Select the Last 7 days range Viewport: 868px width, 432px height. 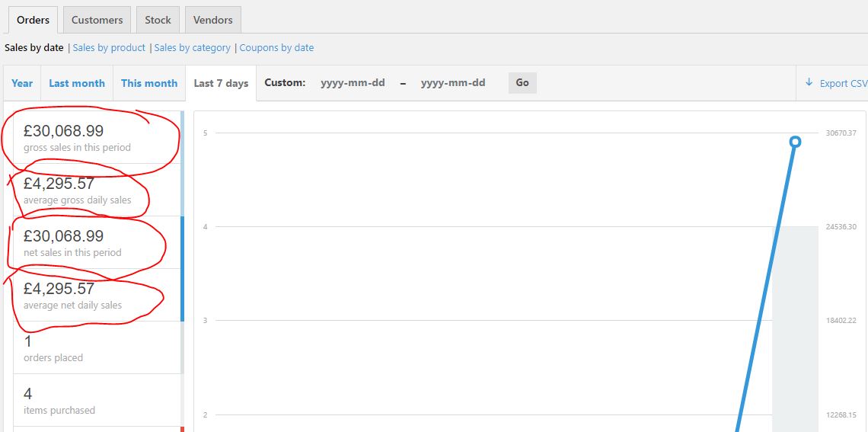221,83
